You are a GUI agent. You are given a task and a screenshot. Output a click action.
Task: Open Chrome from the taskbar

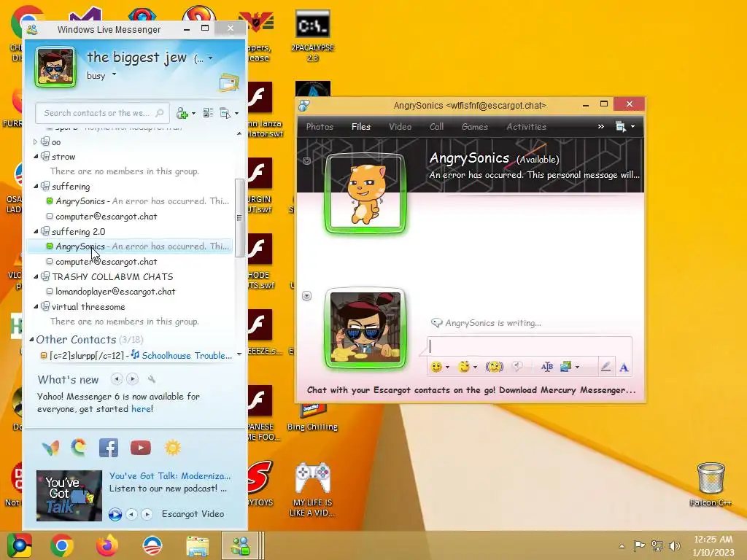(x=62, y=545)
